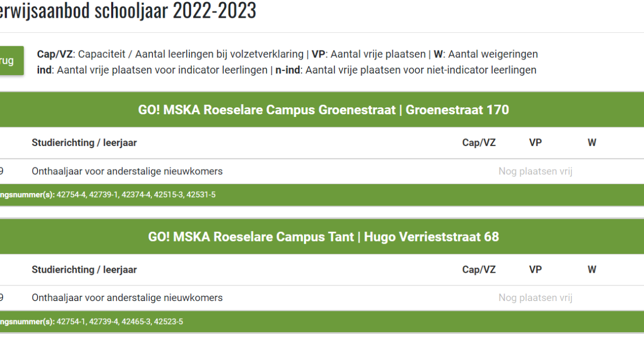This screenshot has height=337, width=644.
Task: Click VP column header in Groenestraat table
Action: tap(535, 143)
